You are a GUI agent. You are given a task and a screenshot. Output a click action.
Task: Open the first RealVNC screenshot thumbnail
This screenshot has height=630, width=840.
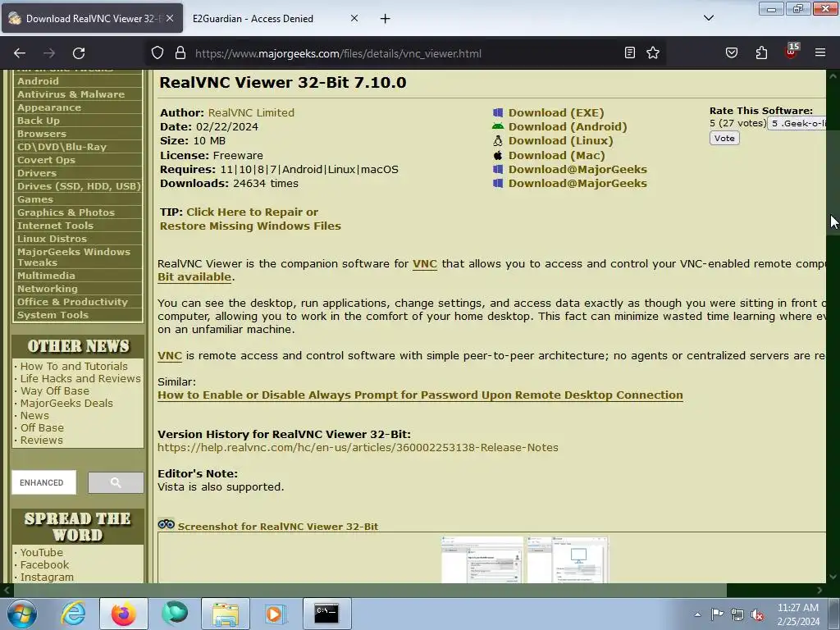[x=482, y=559]
